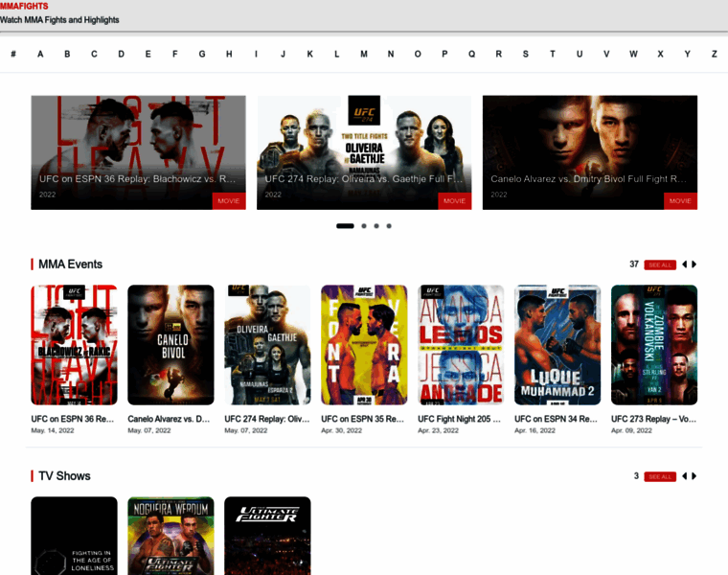Filter by letter M in alphabet bar

pos(363,54)
